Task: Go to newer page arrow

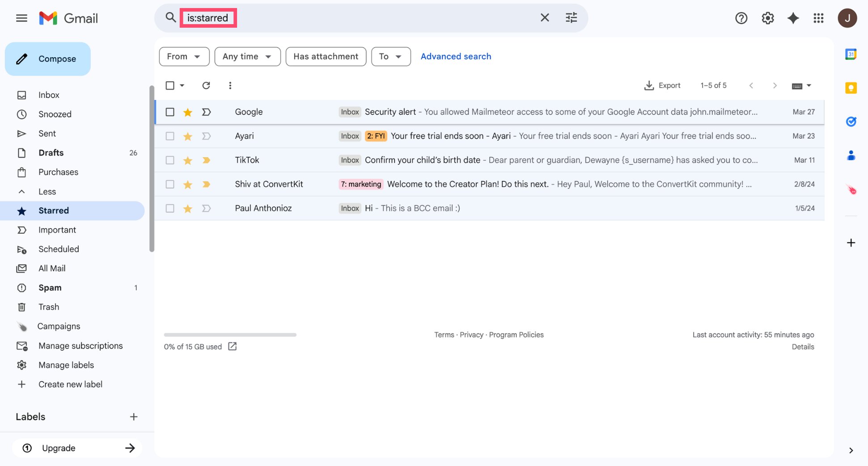Action: pyautogui.click(x=751, y=85)
